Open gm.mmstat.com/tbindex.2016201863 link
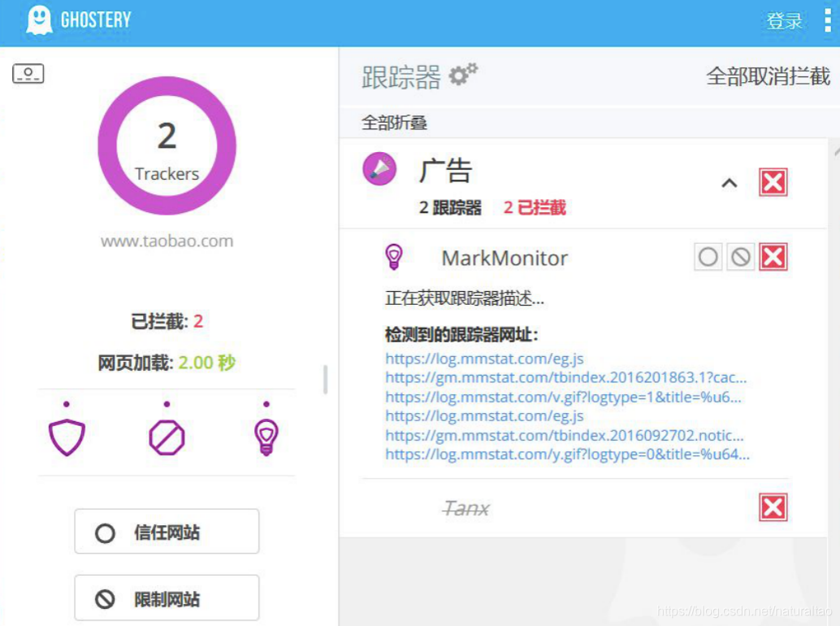 point(565,378)
